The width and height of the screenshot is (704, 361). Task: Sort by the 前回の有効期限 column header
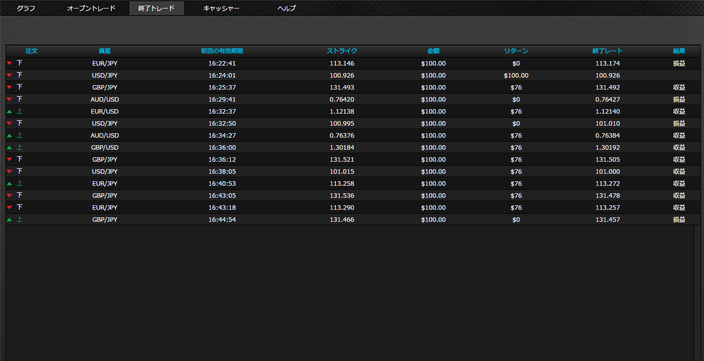click(x=222, y=51)
